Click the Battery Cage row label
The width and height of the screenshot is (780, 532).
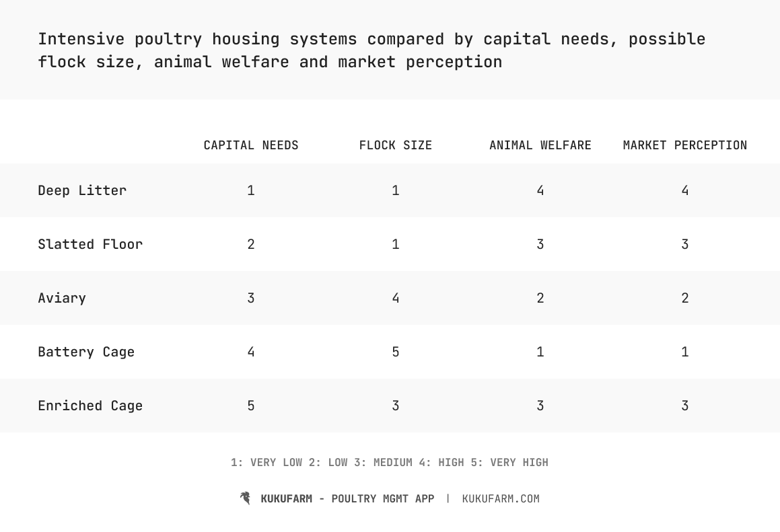pos(86,352)
